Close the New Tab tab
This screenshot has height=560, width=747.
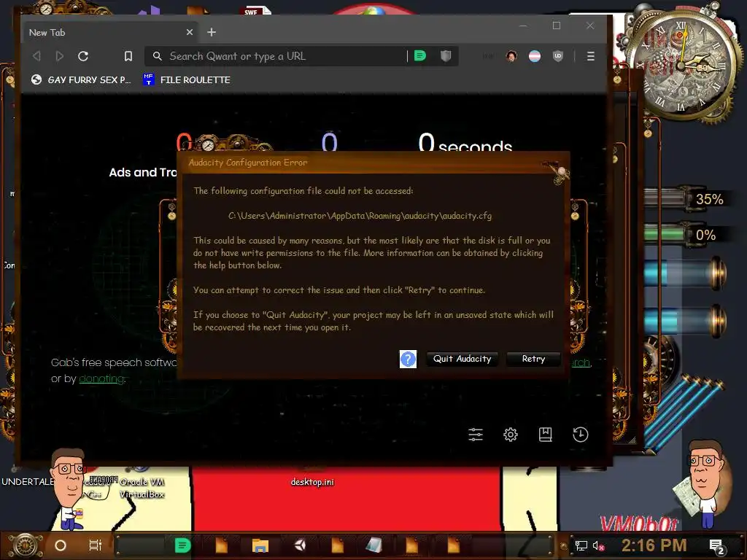(x=190, y=32)
